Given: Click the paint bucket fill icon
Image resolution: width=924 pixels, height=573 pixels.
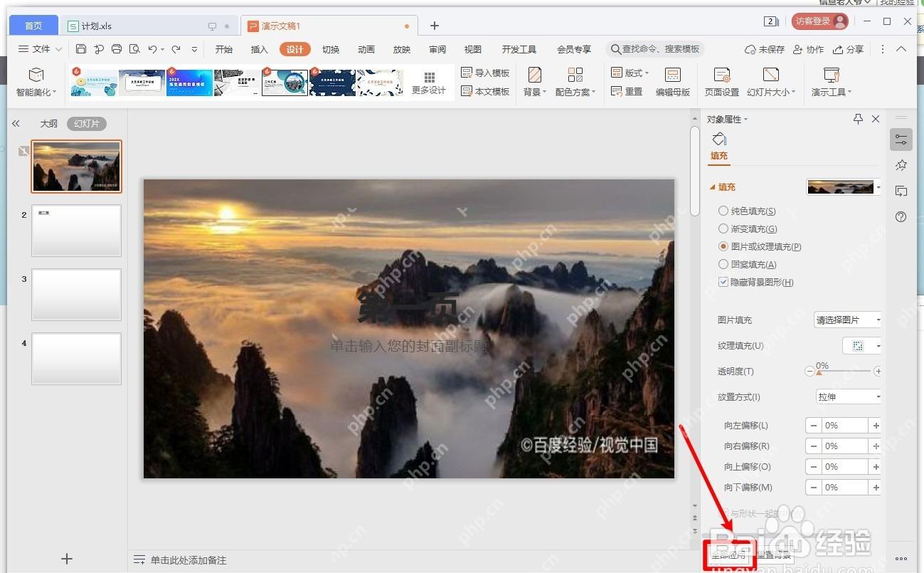Looking at the screenshot, I should [x=719, y=138].
